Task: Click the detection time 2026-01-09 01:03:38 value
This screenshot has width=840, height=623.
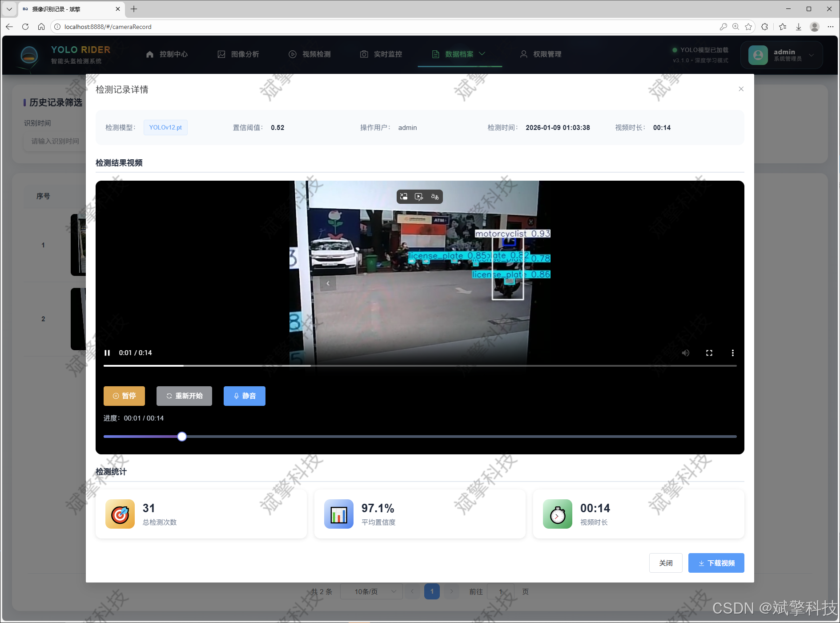Action: pyautogui.click(x=558, y=128)
